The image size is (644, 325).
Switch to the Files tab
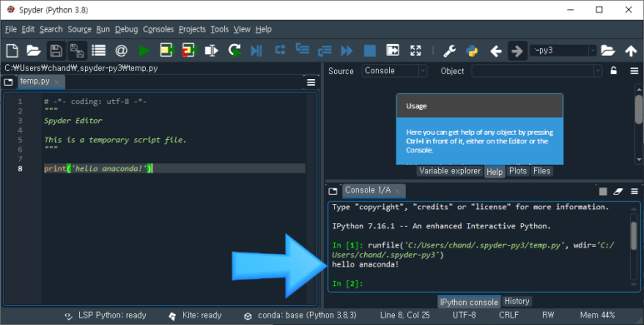(x=542, y=172)
